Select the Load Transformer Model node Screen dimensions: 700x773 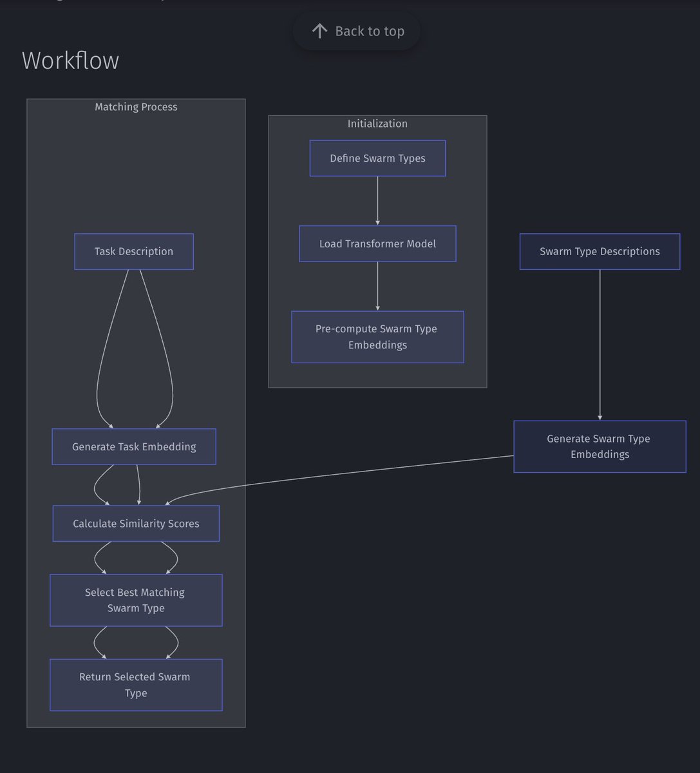point(377,243)
